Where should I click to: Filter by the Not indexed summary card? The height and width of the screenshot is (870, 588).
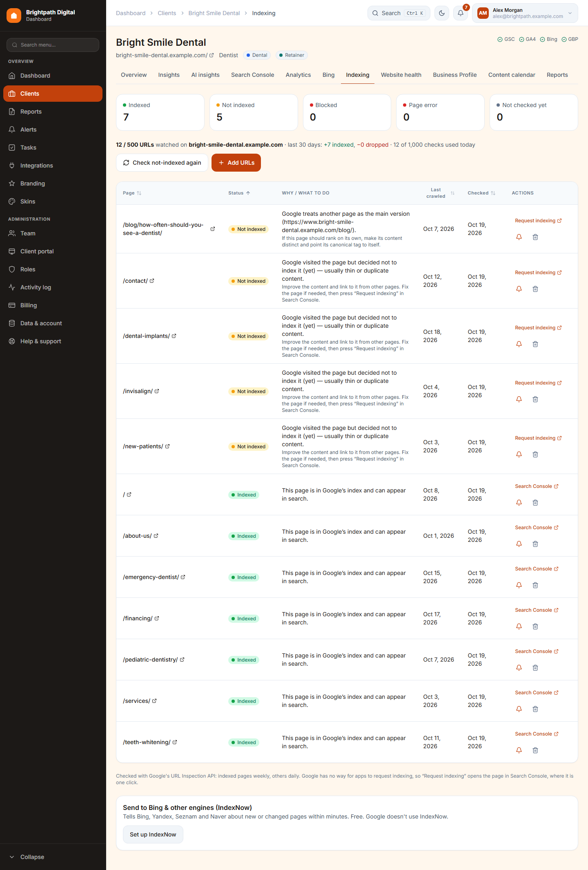254,112
